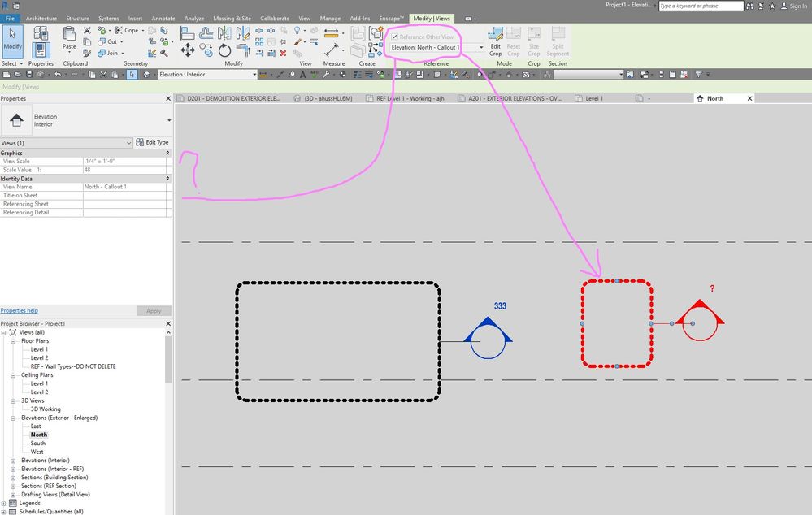Image resolution: width=812 pixels, height=515 pixels.
Task: Click the keyword search input field
Action: click(701, 6)
